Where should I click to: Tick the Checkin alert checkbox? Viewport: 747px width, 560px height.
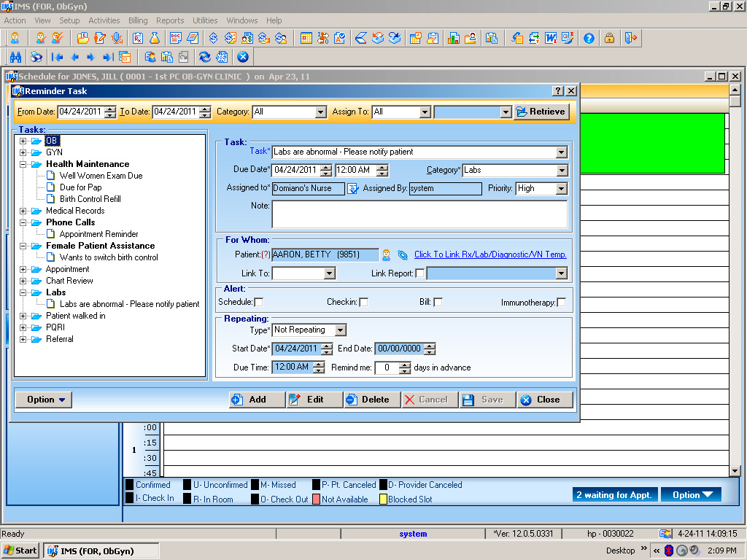(364, 302)
